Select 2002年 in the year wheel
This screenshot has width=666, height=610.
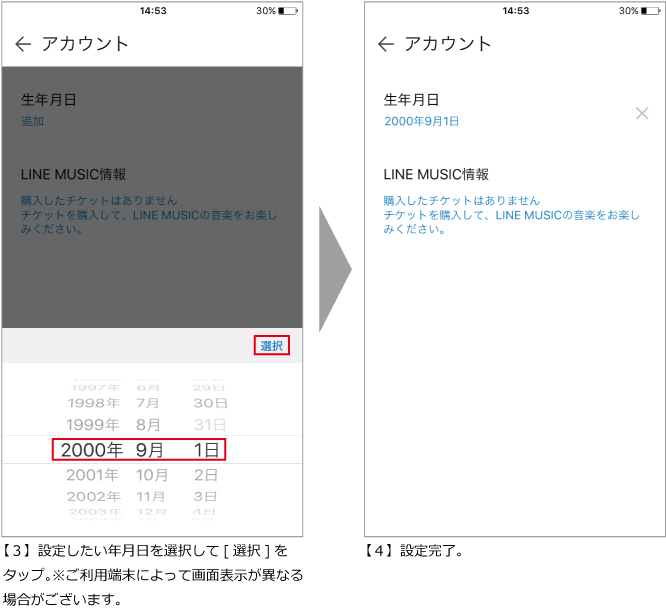[94, 496]
